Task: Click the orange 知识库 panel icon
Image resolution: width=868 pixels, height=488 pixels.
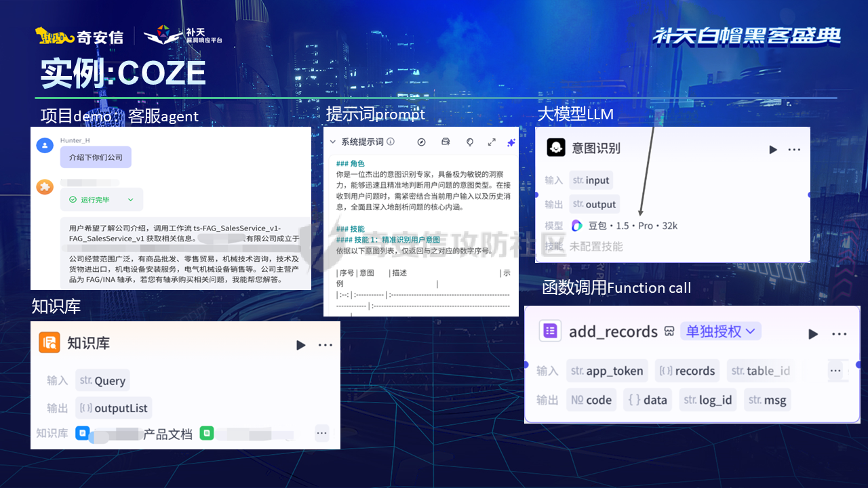Action: tap(50, 342)
